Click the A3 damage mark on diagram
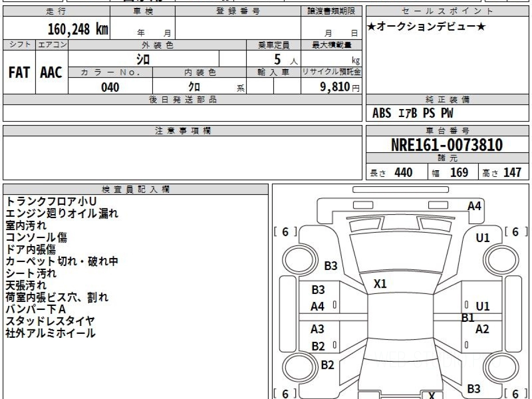532x399 pixels. (x=317, y=329)
